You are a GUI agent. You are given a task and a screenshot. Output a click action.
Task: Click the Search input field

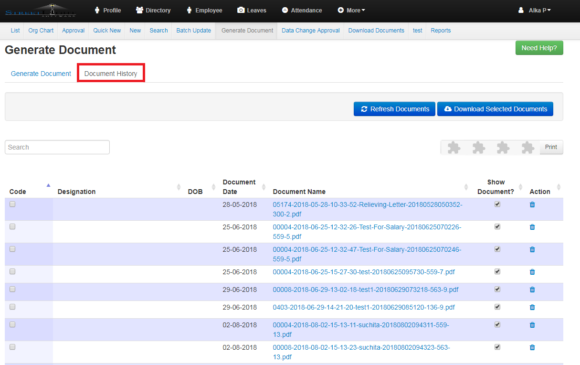click(x=57, y=147)
